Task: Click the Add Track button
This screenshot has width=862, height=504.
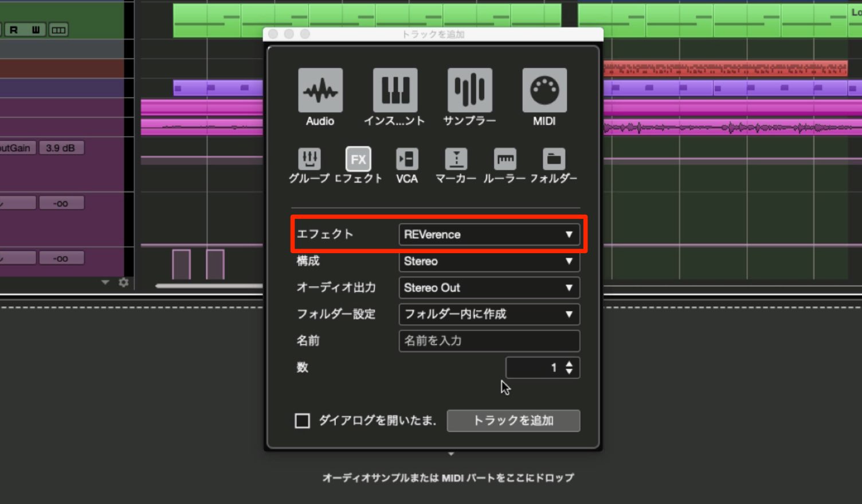Action: pos(513,420)
